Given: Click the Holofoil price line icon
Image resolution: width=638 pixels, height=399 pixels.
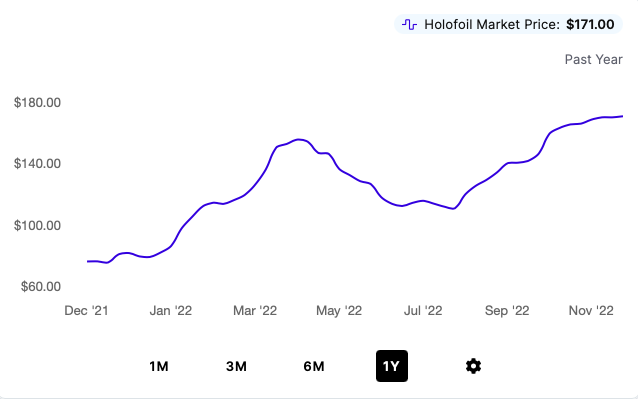Looking at the screenshot, I should (409, 25).
